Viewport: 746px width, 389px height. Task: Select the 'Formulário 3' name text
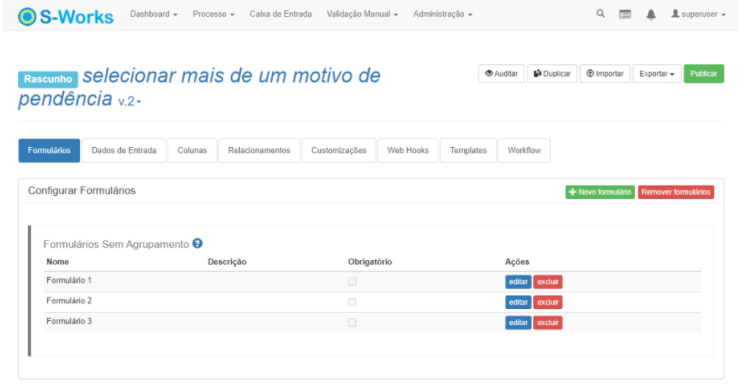click(x=69, y=321)
